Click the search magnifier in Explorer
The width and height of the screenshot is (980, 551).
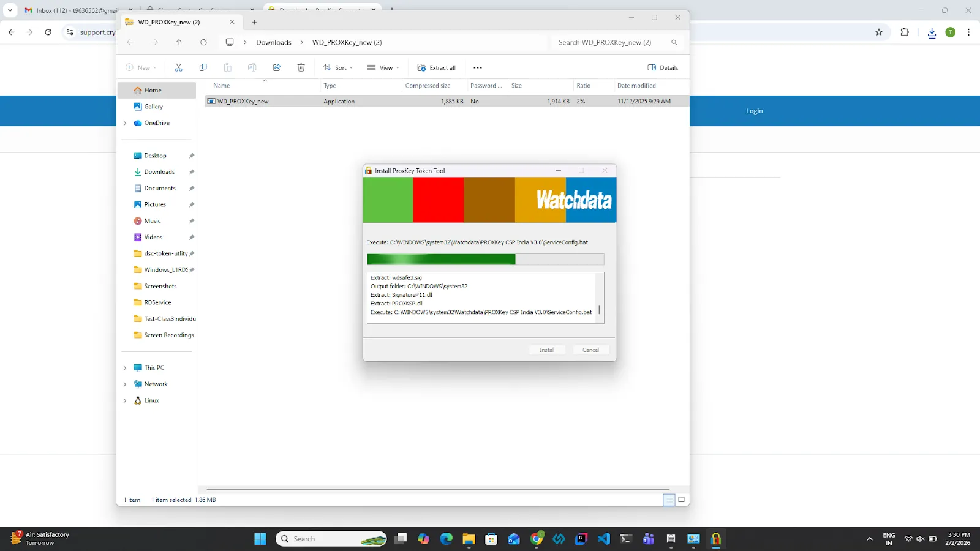pyautogui.click(x=674, y=42)
